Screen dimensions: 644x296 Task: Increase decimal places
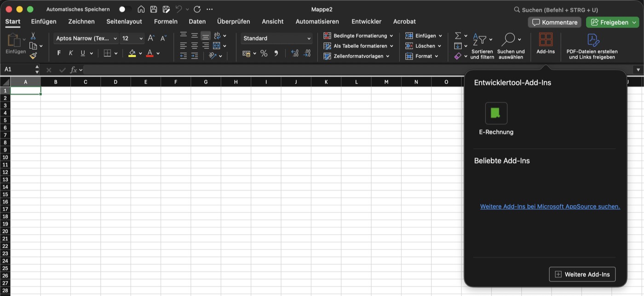295,53
